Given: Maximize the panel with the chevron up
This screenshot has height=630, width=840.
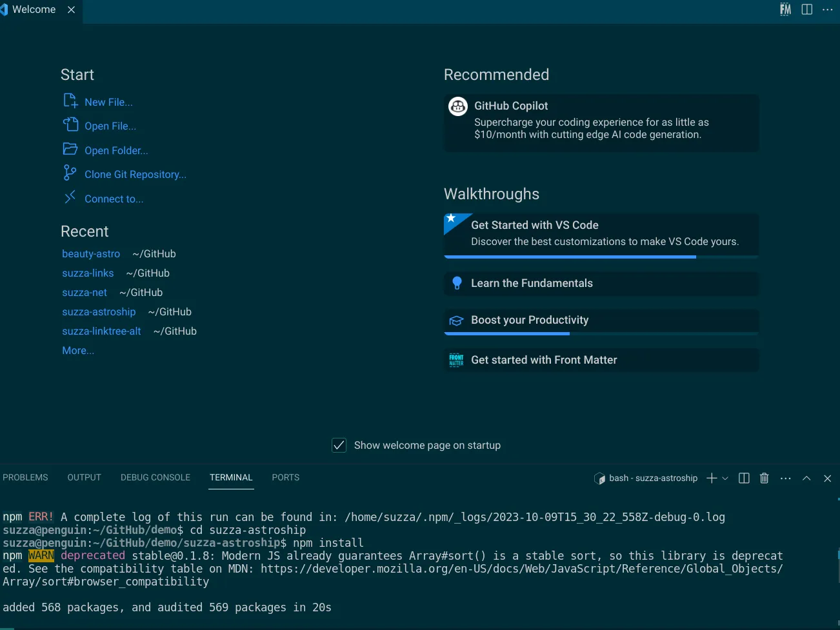Looking at the screenshot, I should pyautogui.click(x=806, y=478).
